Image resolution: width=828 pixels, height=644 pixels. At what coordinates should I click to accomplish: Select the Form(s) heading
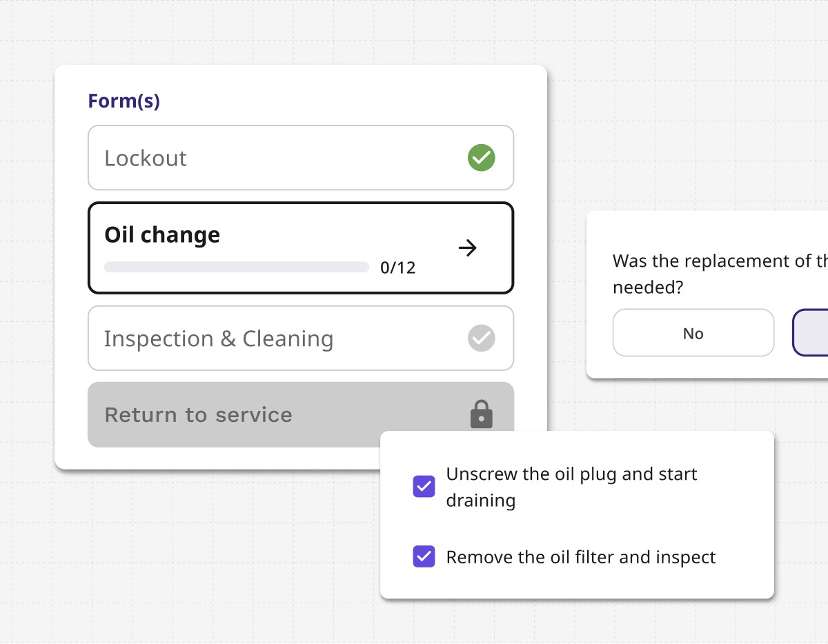point(124,100)
